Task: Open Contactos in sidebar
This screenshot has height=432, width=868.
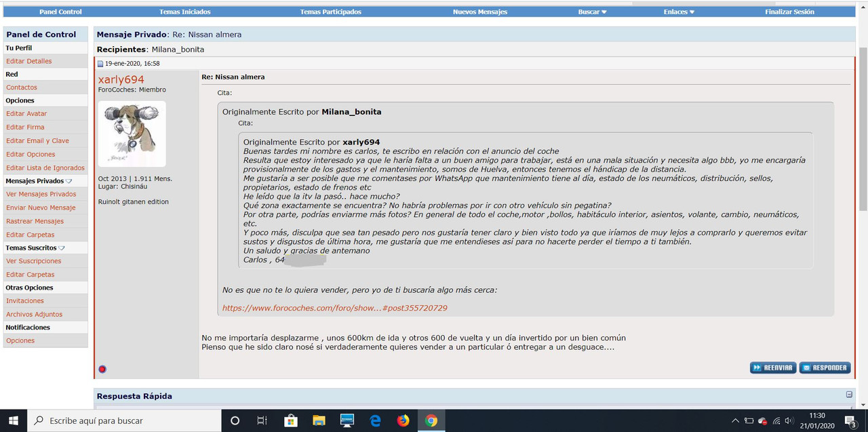Action: tap(22, 87)
